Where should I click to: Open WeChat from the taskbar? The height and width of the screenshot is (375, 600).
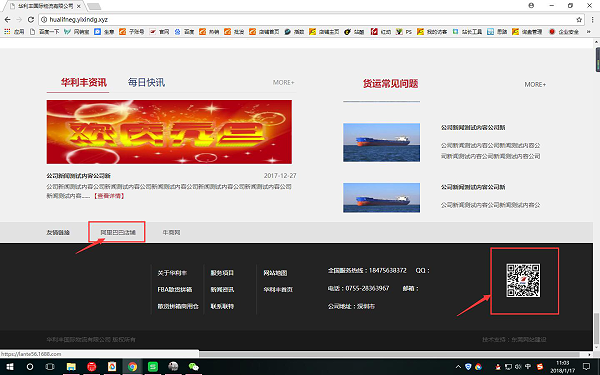tap(194, 367)
